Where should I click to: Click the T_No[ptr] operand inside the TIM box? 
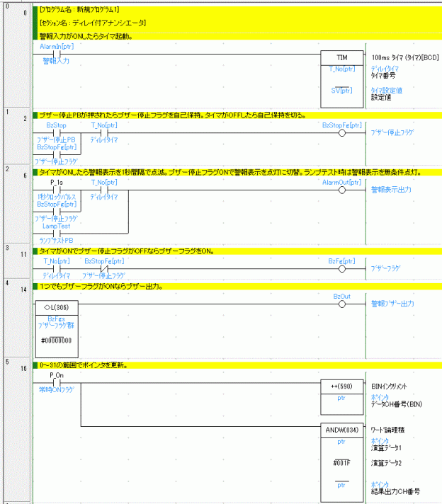(342, 69)
